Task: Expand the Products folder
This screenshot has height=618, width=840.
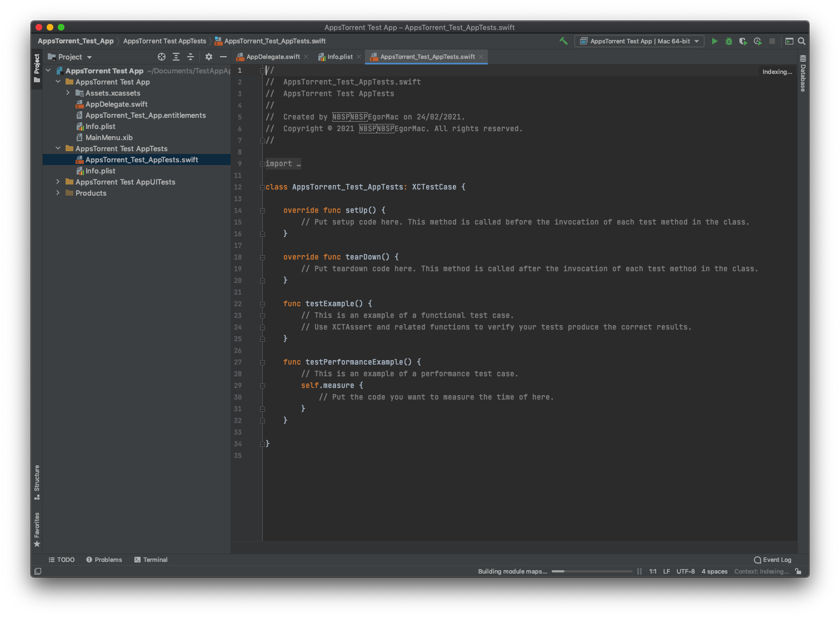Action: (x=58, y=193)
